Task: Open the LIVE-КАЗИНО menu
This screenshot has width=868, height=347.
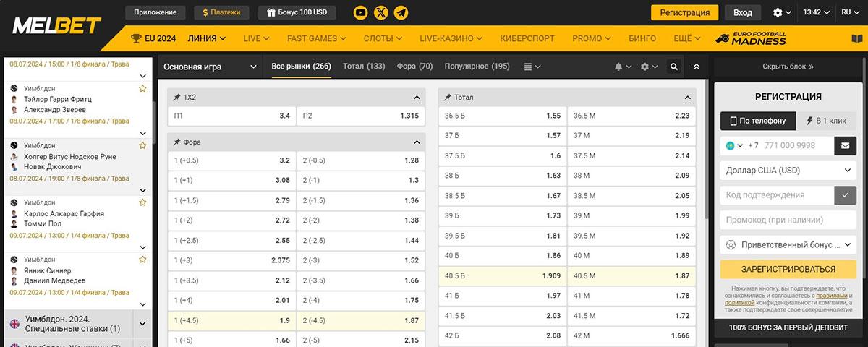Action: coord(452,38)
